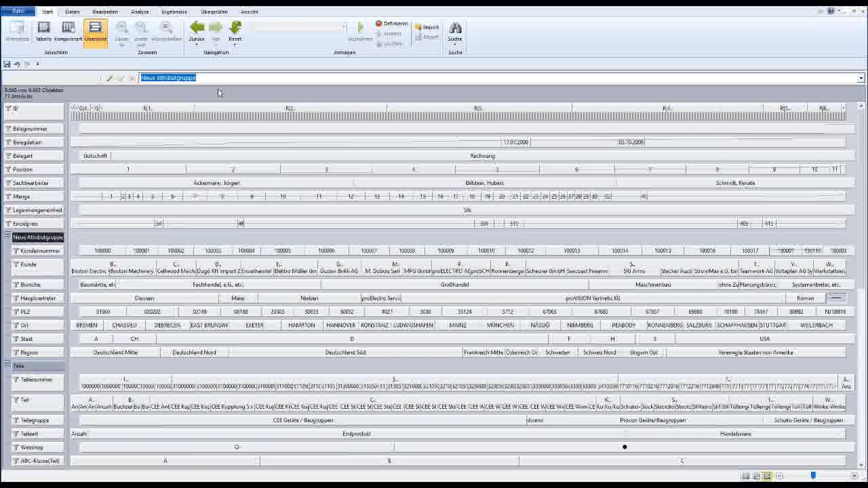Click the Deutschland Süd segment in the Region row

point(345,352)
